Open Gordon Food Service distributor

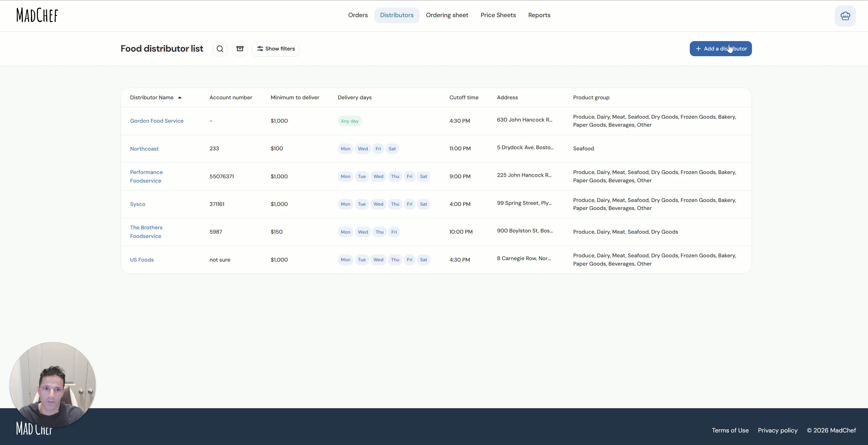(157, 121)
